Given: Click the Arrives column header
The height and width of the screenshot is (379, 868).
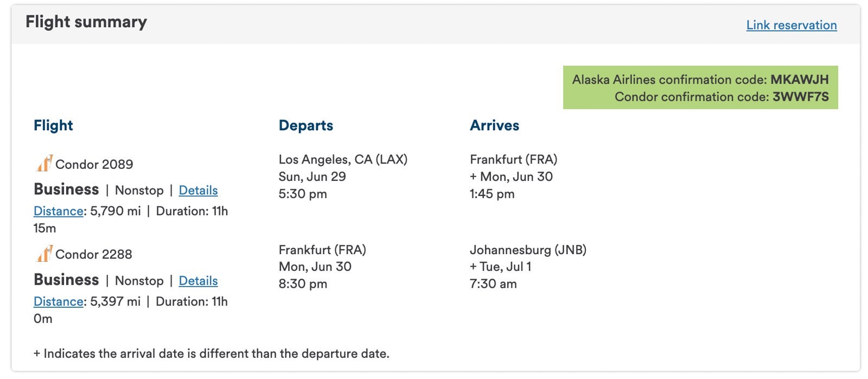Looking at the screenshot, I should click(x=494, y=125).
